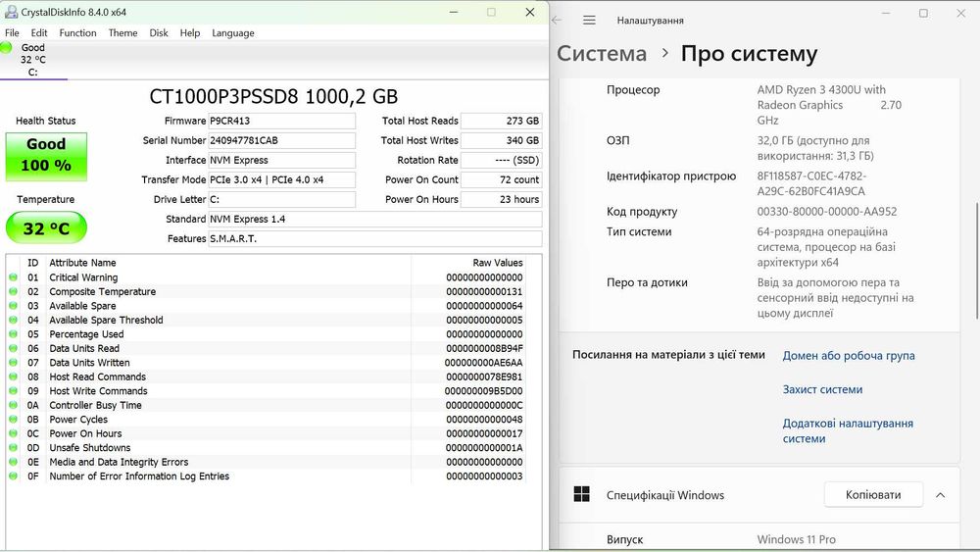The height and width of the screenshot is (552, 980).
Task: Open the Theme menu
Action: pyautogui.click(x=122, y=32)
